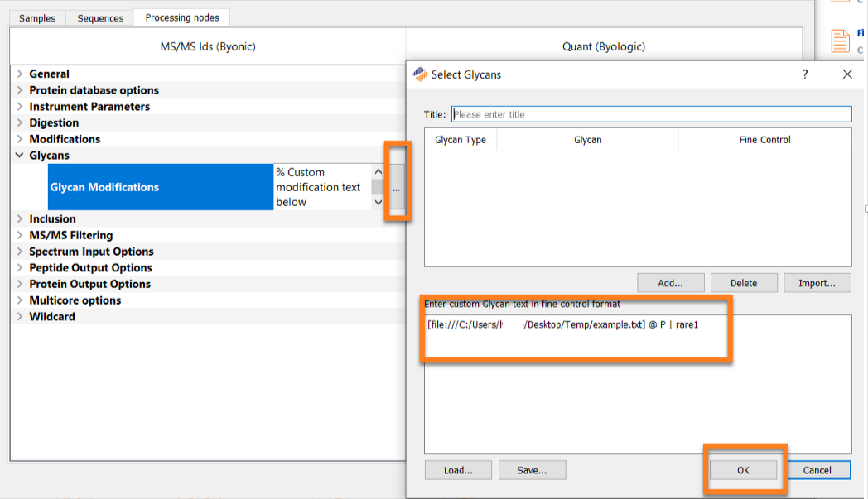Click scroll-up arrow in Glycan Modifications value
The height and width of the screenshot is (499, 868).
click(378, 172)
